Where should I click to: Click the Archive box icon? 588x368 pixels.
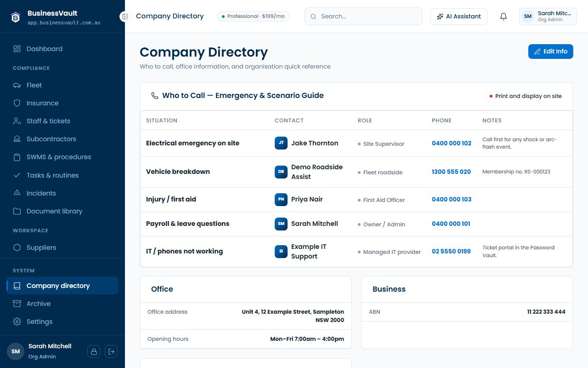point(17,304)
